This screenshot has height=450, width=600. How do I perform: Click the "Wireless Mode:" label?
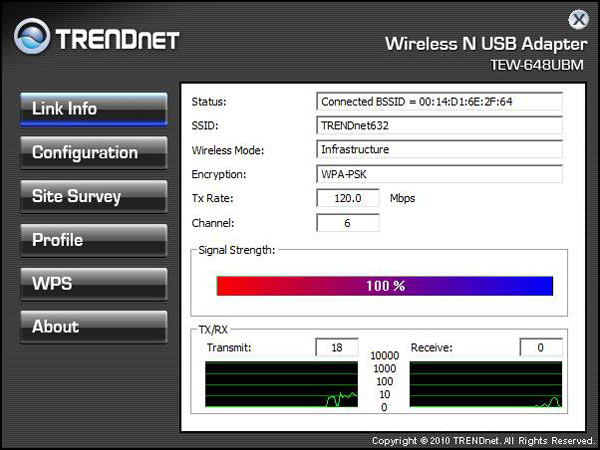click(228, 150)
